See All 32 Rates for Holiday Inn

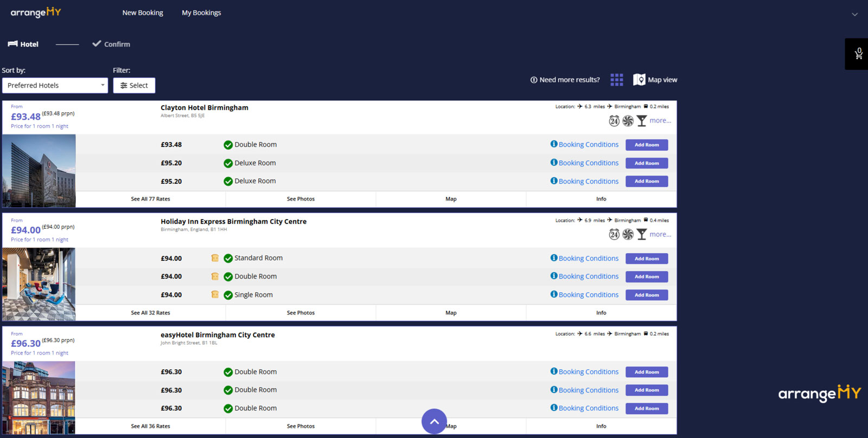point(151,313)
